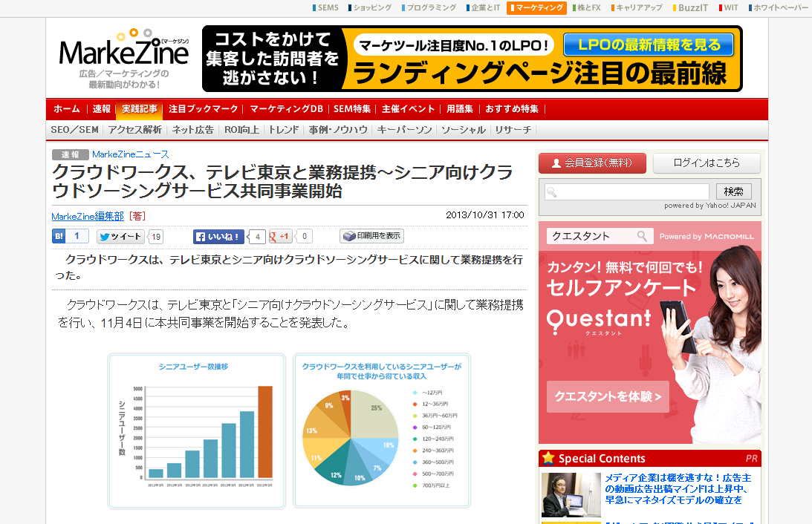The width and height of the screenshot is (812, 524).
Task: Click the Questant セルフアンケート advertisement
Action: (x=650, y=332)
